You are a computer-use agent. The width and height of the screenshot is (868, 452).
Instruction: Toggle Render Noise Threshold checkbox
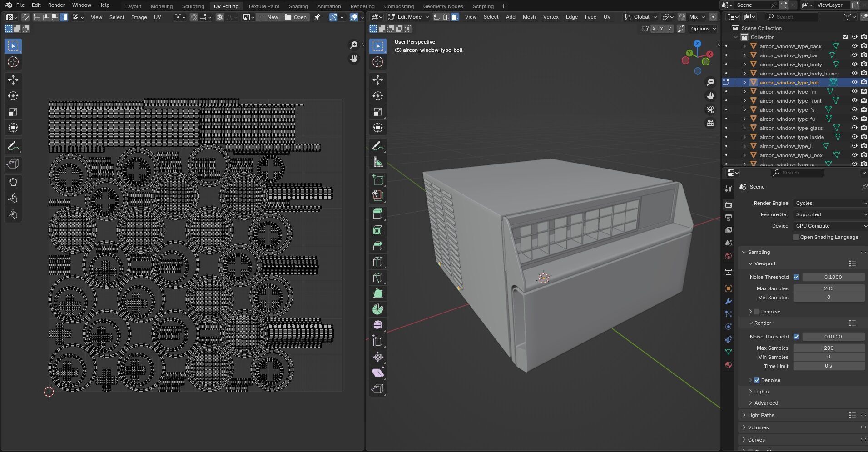pyautogui.click(x=796, y=337)
